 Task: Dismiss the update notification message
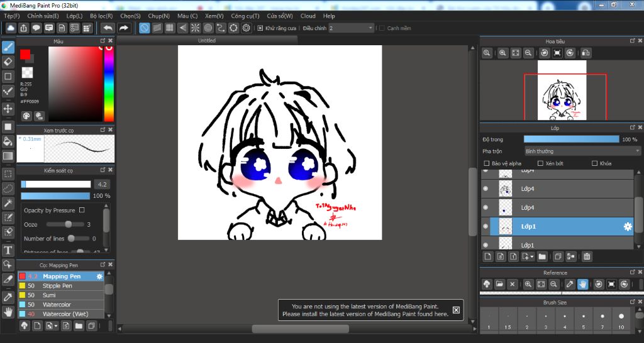[456, 310]
